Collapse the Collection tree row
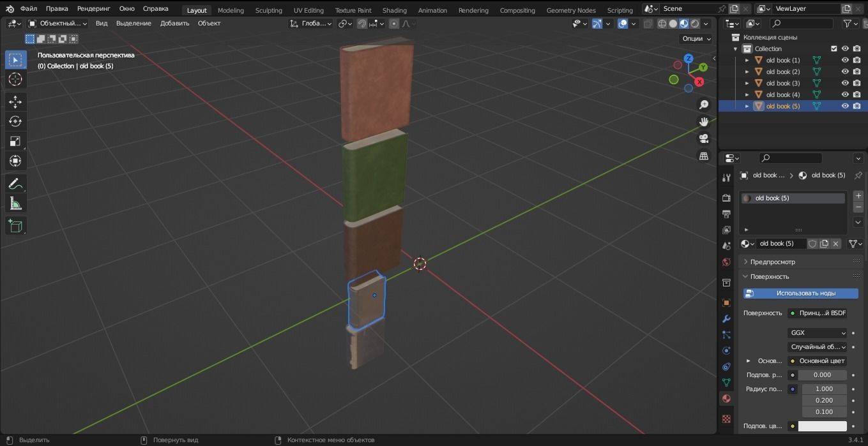 pyautogui.click(x=735, y=48)
